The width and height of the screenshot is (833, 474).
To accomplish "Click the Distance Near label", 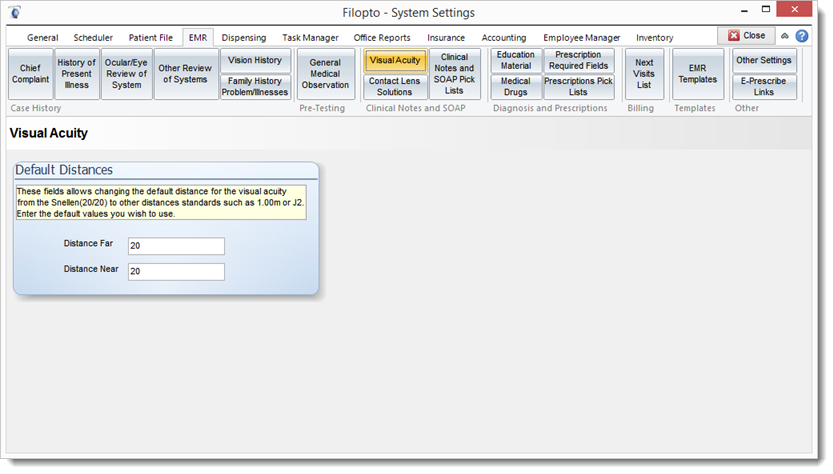I will coord(91,269).
